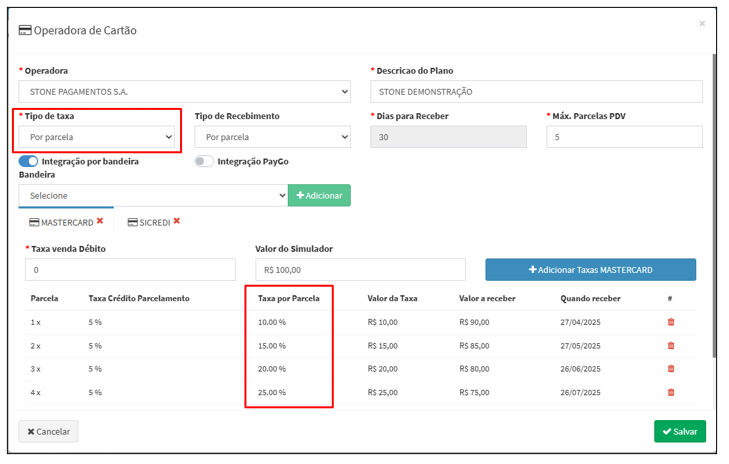Click Adicionar Taxas MASTERCARD button
Viewport: 729px width, 464px height.
tap(590, 270)
